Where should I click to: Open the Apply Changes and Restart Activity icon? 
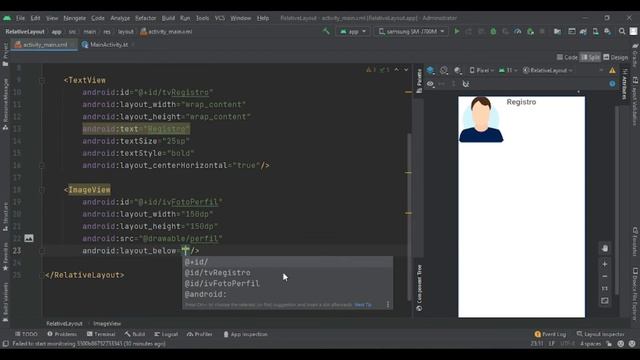pos(469,31)
